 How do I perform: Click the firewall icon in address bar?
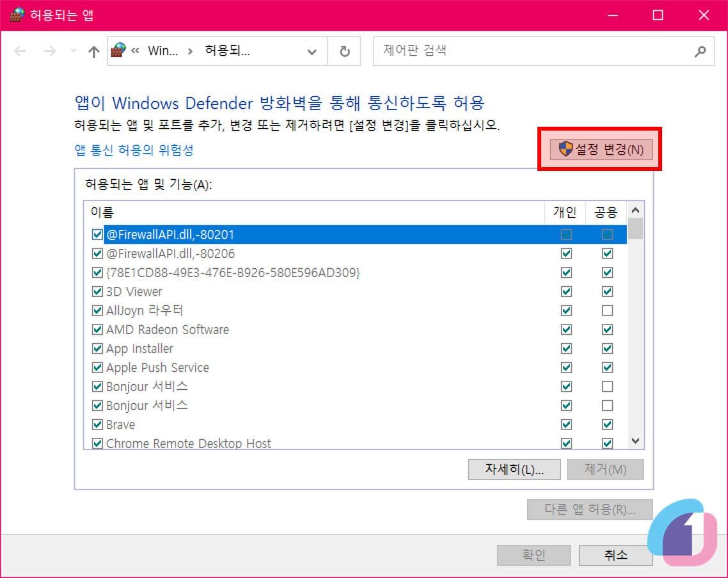tap(118, 50)
